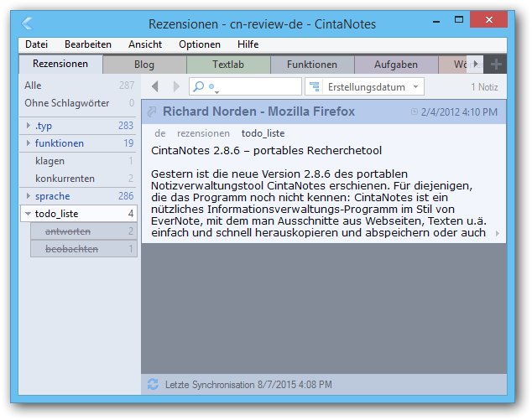Switch to the Rezensionen tab
532x420 pixels.
(x=60, y=64)
